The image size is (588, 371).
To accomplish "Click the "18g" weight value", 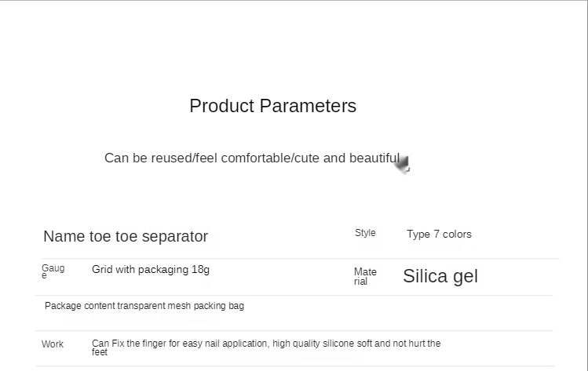I will [x=200, y=270].
